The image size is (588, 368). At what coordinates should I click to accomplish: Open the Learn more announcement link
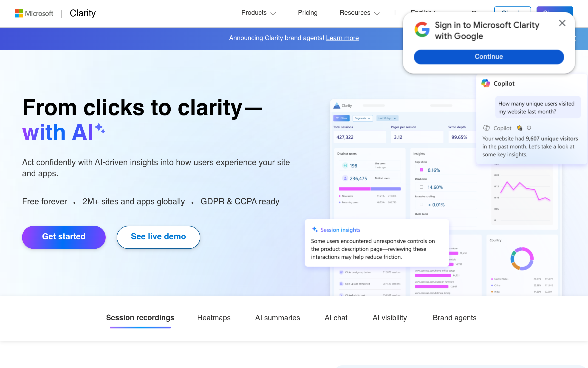342,38
